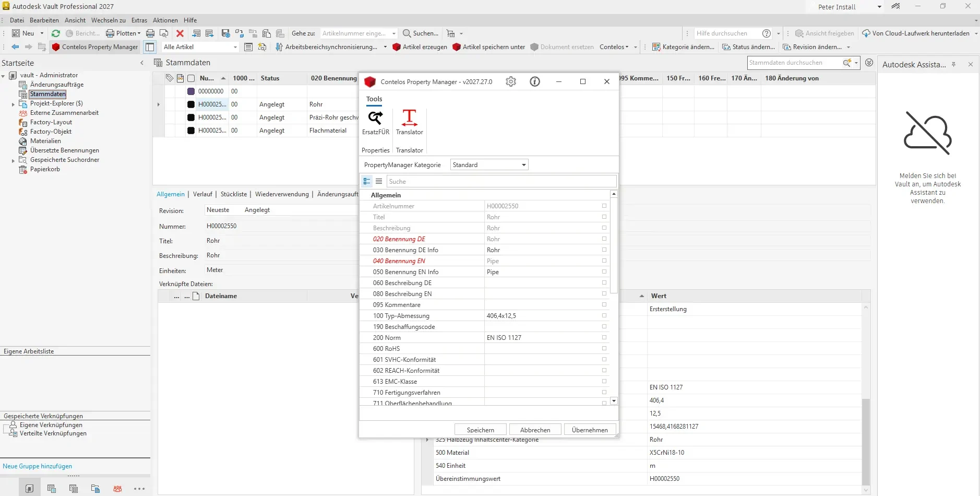Select Änderungsaufträge in the vault tree
The image size is (980, 496).
coord(57,85)
